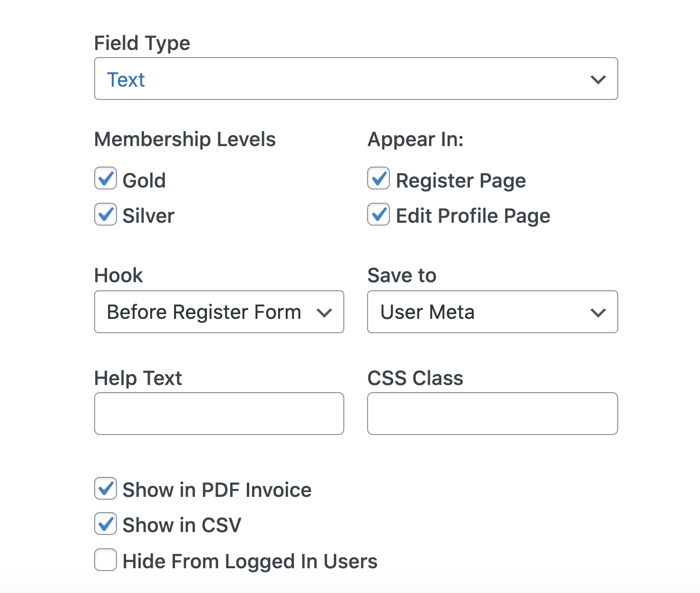Click inside the Help Text field
This screenshot has height=593, width=700.
coord(219,414)
